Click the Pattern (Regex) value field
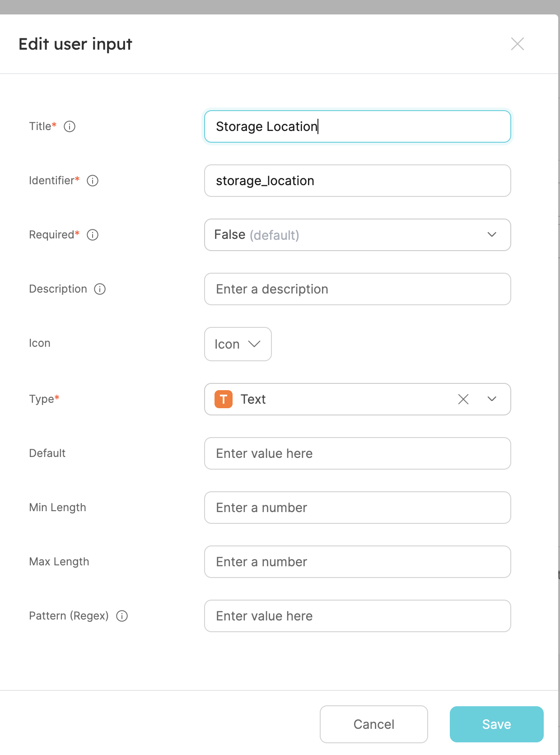Image resolution: width=560 pixels, height=755 pixels. [x=358, y=616]
